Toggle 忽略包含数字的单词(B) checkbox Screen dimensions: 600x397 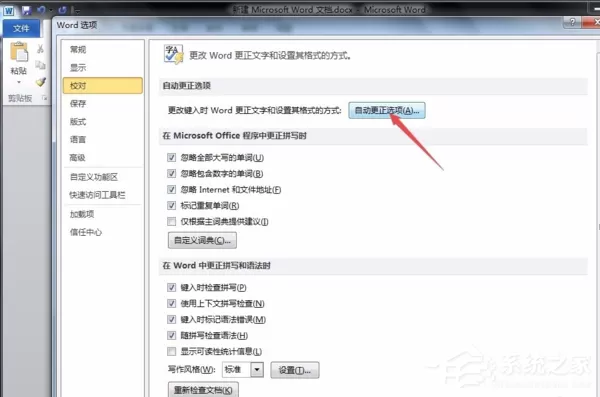point(171,173)
